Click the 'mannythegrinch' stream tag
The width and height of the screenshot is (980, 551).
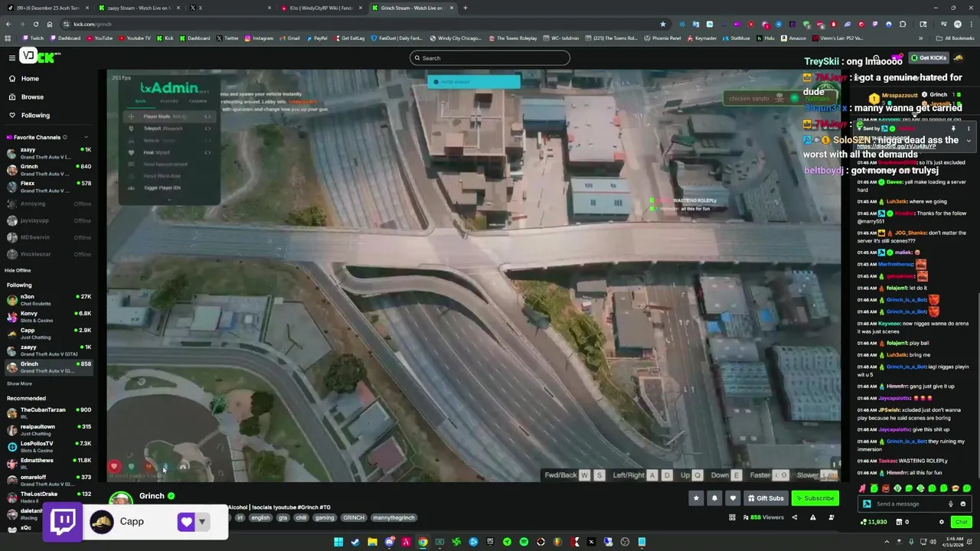click(x=394, y=517)
